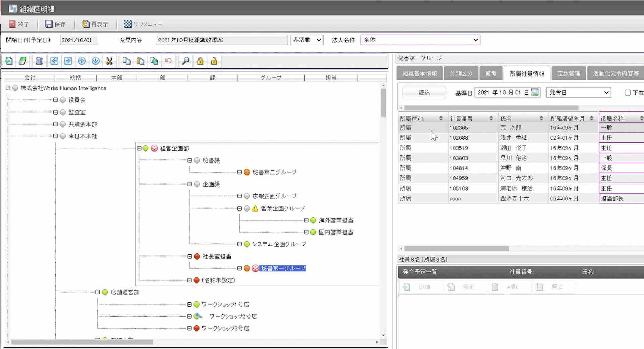Click the tree vertical scrollbar thumb
Image resolution: width=644 pixels, height=349 pixels.
pyautogui.click(x=383, y=103)
